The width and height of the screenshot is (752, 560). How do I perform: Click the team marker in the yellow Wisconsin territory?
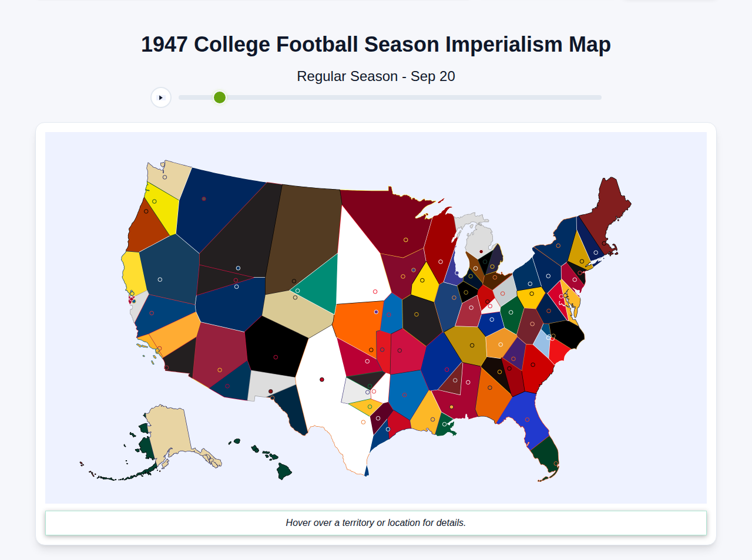[422, 280]
